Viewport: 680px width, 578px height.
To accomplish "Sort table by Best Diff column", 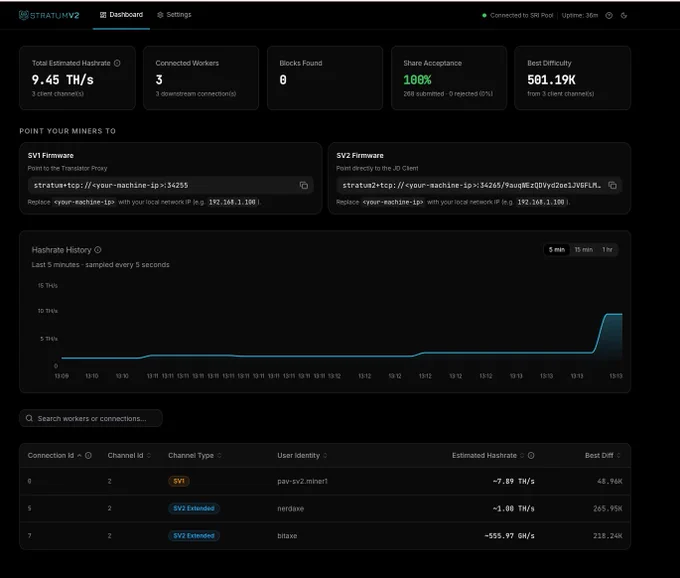I will click(603, 455).
